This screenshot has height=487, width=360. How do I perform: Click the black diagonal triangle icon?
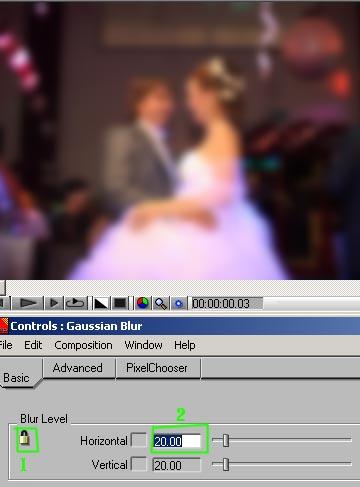[x=101, y=303]
